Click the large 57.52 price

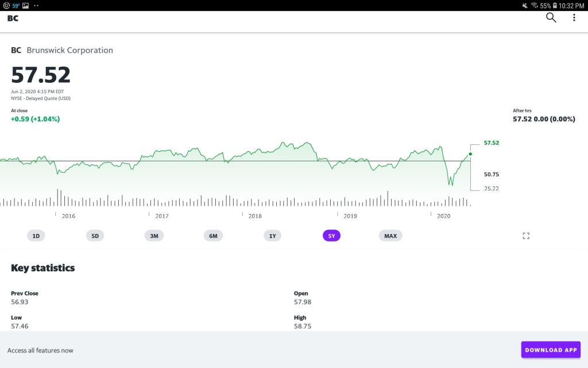click(41, 75)
